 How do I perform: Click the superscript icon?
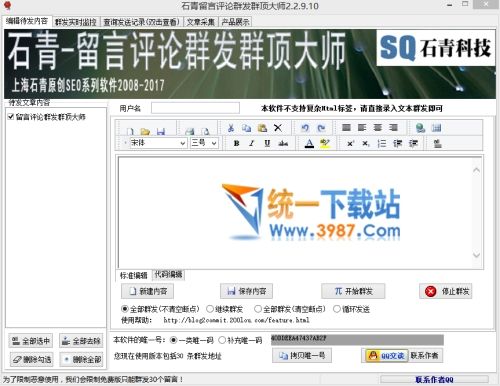click(350, 144)
